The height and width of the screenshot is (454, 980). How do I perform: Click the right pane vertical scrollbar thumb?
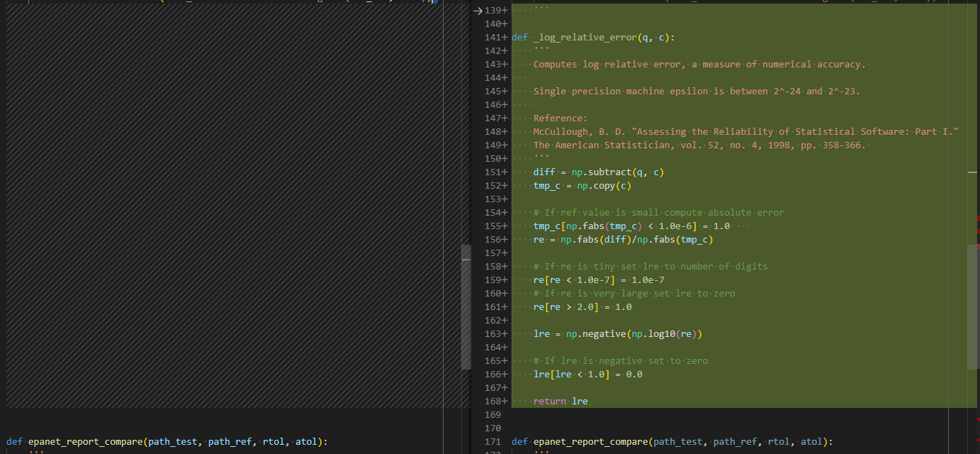point(973,307)
